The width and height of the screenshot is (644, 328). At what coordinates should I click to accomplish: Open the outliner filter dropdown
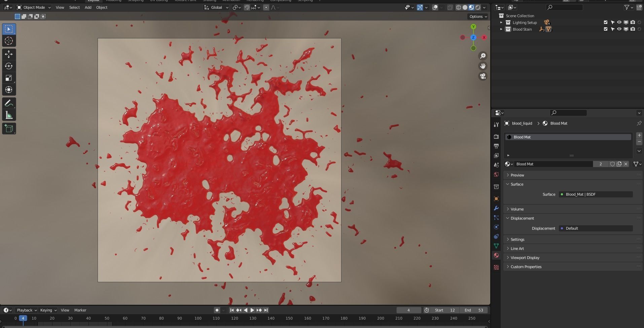click(x=628, y=7)
